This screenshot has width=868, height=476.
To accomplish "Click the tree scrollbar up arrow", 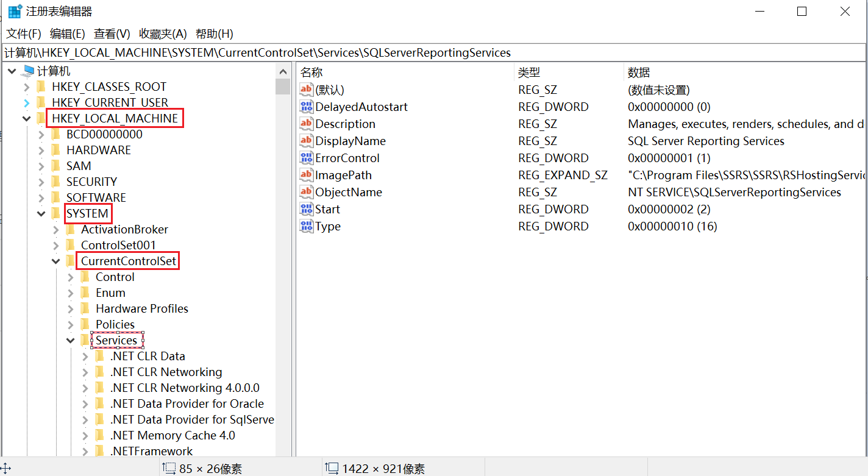I will (283, 71).
